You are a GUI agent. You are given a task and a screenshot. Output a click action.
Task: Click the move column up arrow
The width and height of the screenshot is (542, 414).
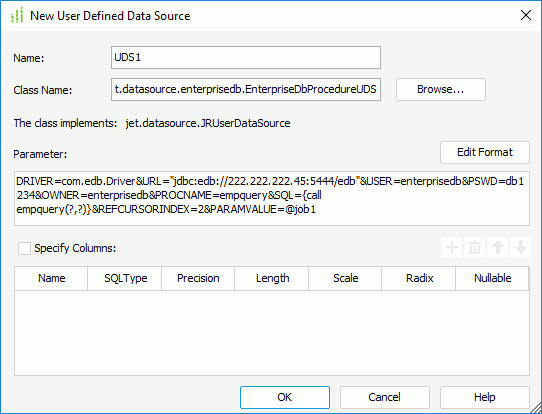[x=498, y=247]
